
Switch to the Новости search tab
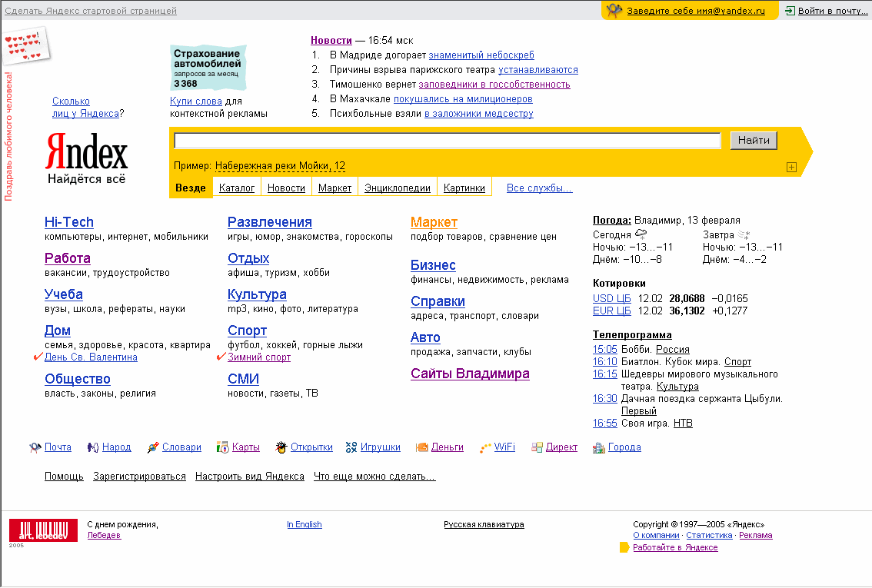coord(286,188)
